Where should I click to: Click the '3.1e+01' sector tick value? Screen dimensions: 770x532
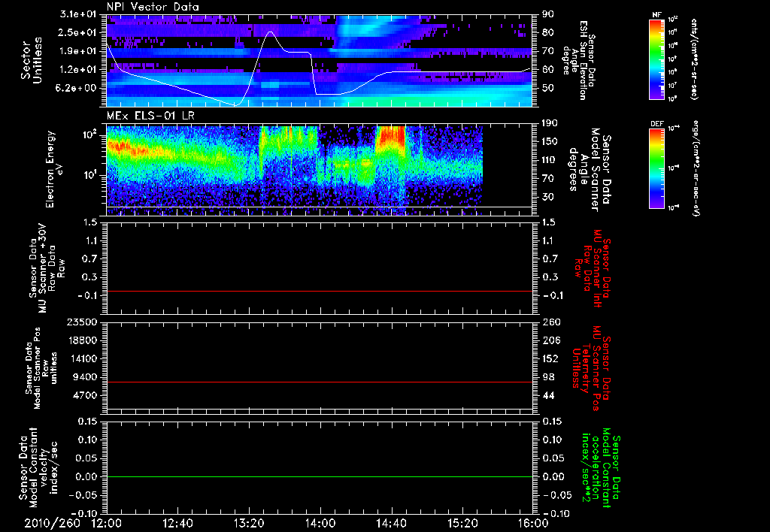click(78, 14)
